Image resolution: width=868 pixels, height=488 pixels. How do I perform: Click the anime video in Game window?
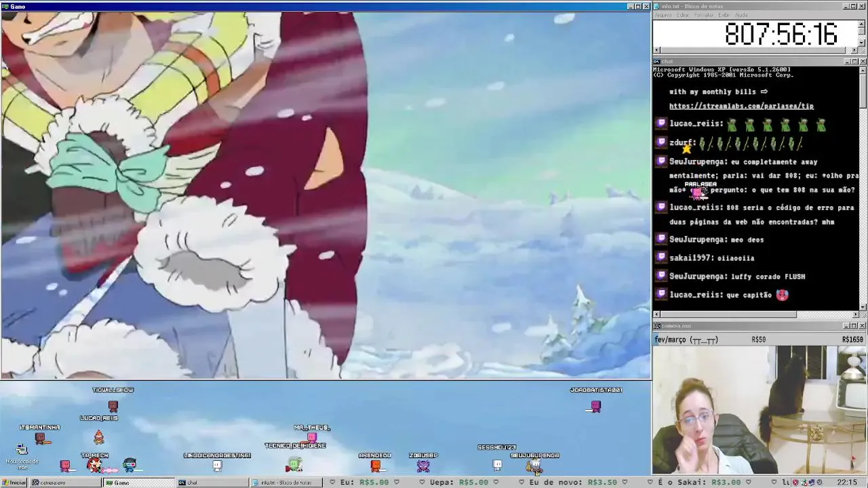click(x=325, y=195)
